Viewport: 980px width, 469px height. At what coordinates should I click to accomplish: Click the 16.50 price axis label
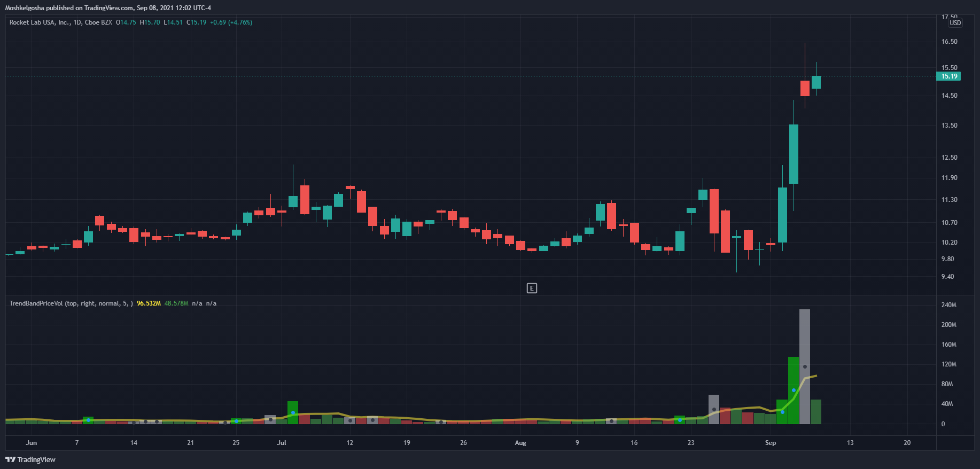click(x=949, y=42)
